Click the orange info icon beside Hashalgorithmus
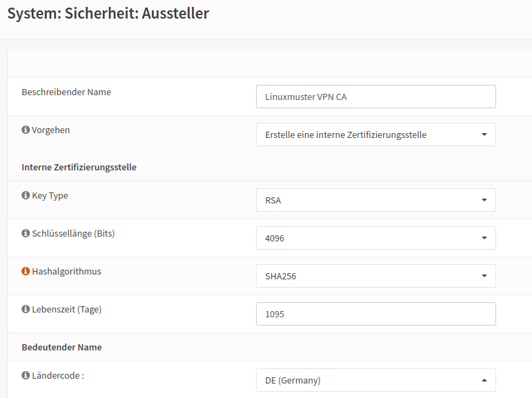The width and height of the screenshot is (532, 398). pyautogui.click(x=26, y=271)
